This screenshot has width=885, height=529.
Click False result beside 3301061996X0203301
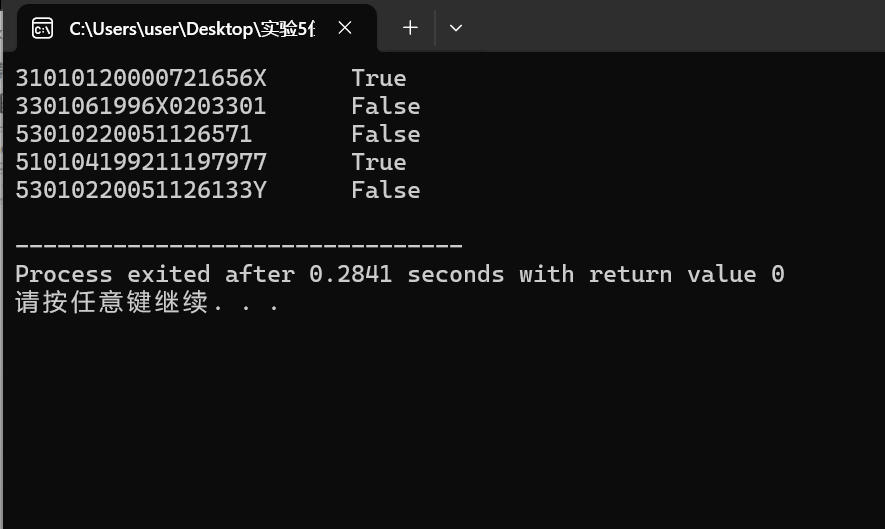tap(385, 106)
